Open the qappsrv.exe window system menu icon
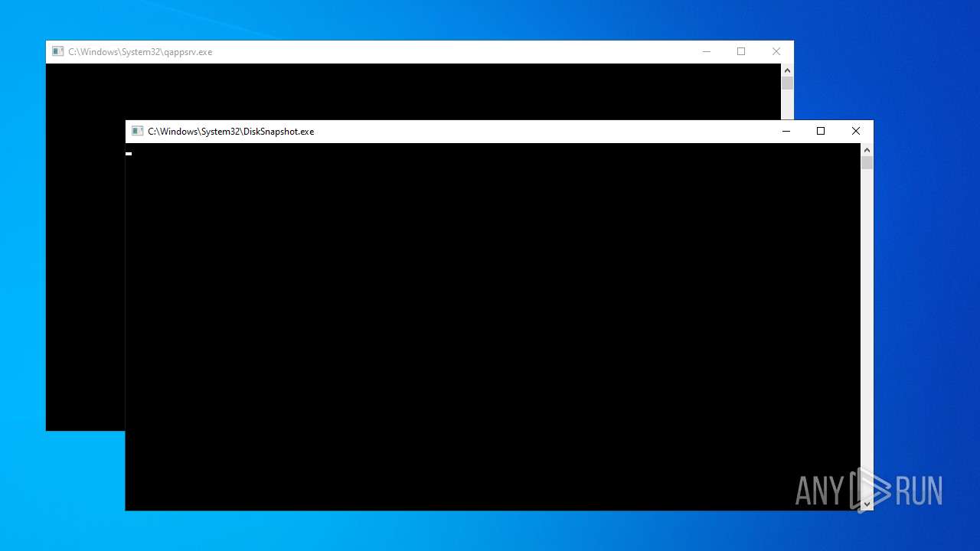 coord(57,51)
